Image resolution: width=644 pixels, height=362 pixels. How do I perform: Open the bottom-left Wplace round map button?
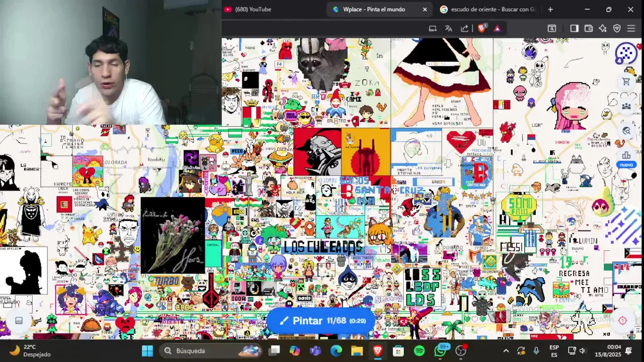click(19, 321)
